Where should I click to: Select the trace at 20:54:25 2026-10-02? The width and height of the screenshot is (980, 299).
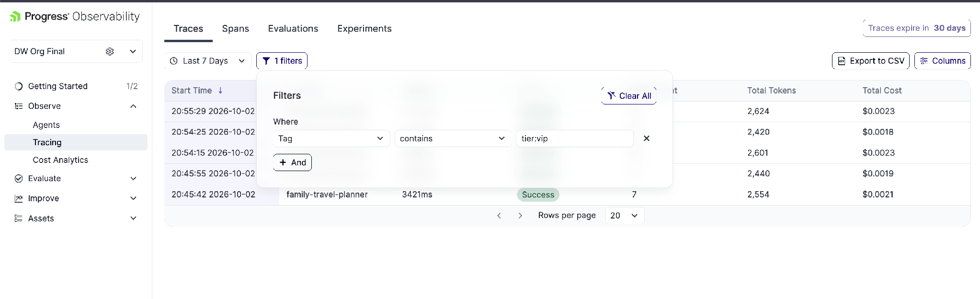tap(213, 132)
